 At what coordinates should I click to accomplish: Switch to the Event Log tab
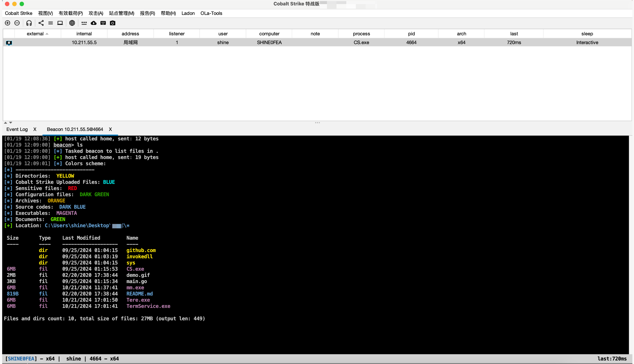click(x=17, y=129)
